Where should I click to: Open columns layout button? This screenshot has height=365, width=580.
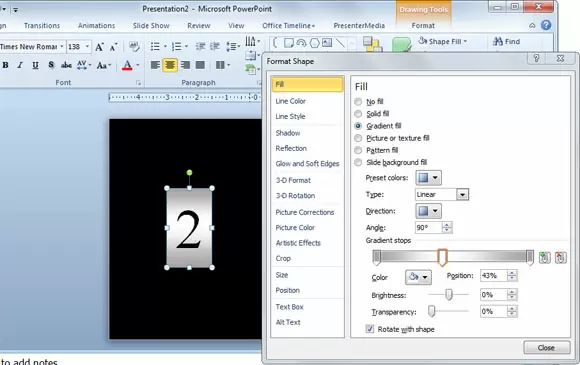pos(222,65)
